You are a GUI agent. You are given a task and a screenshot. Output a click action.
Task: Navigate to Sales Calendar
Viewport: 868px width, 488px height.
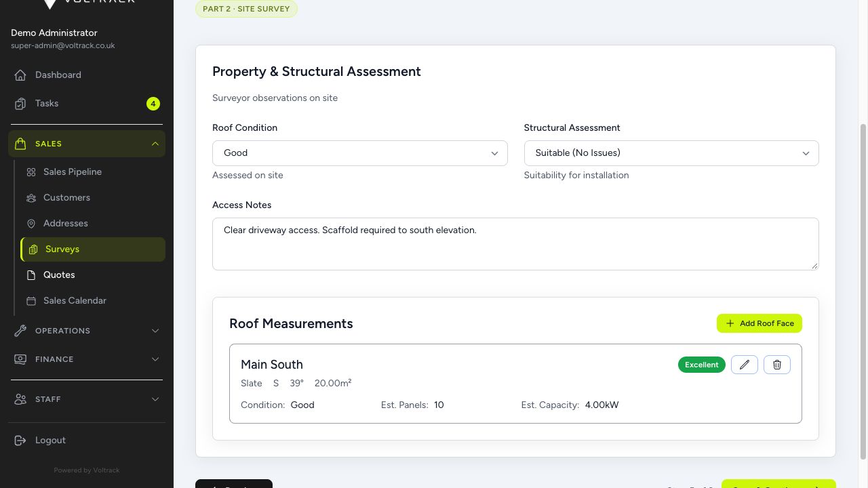tap(93, 301)
